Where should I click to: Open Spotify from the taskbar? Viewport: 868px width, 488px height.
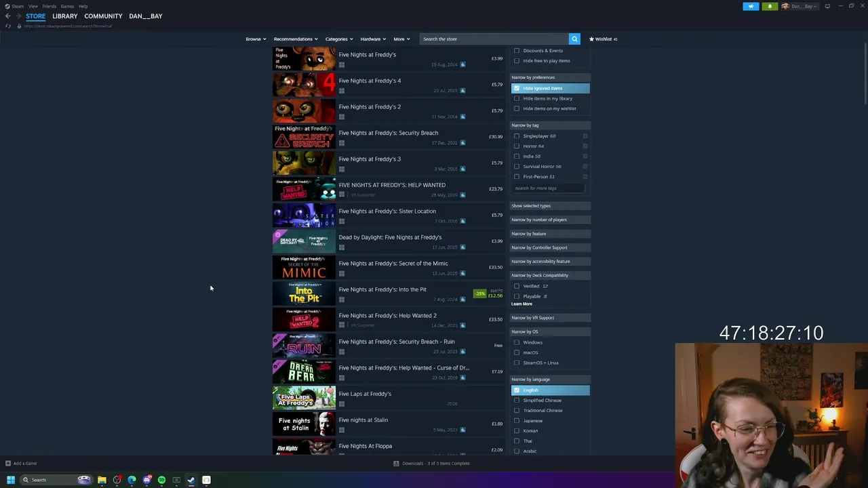click(161, 480)
